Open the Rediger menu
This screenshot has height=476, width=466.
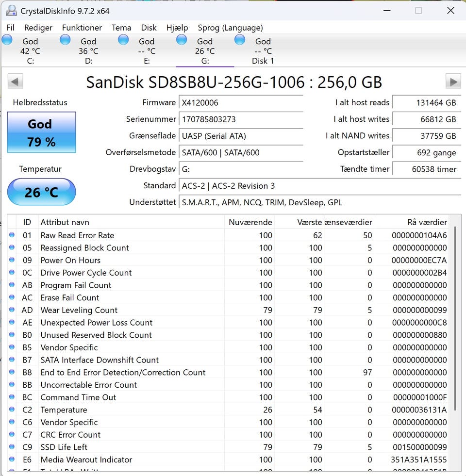tap(38, 28)
